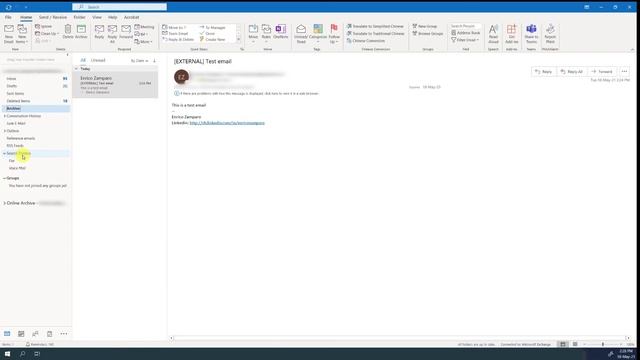
Task: Translate to Traditional Chinese
Action: point(376,33)
